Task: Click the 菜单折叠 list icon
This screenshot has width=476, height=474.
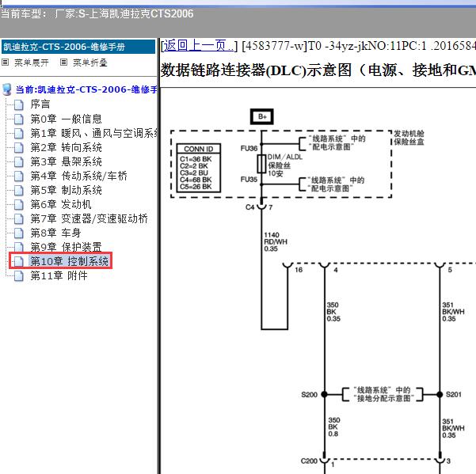Action: (x=63, y=63)
